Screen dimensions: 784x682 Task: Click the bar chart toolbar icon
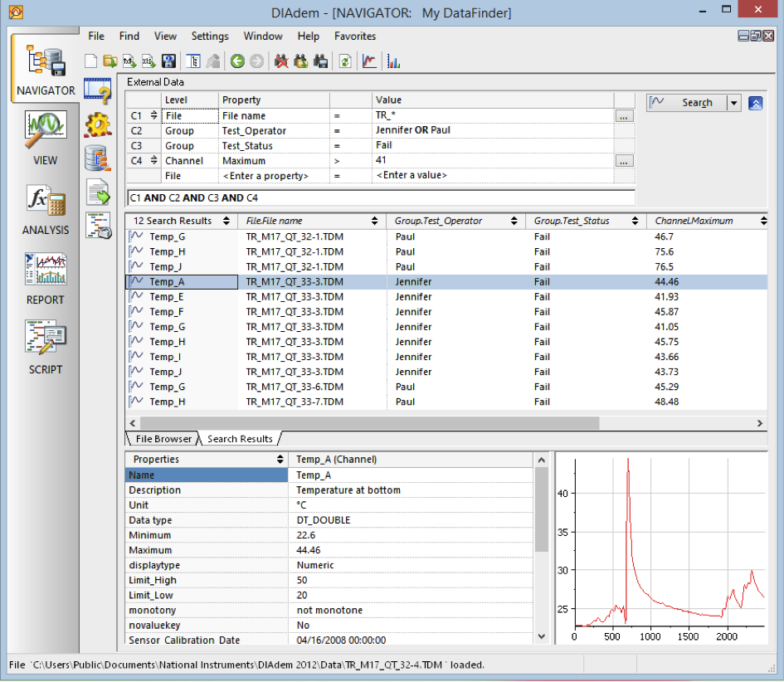click(394, 61)
